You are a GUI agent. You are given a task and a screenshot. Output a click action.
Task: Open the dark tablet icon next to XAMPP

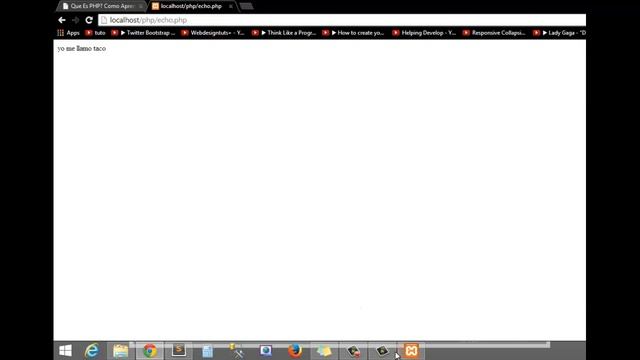tap(382, 351)
